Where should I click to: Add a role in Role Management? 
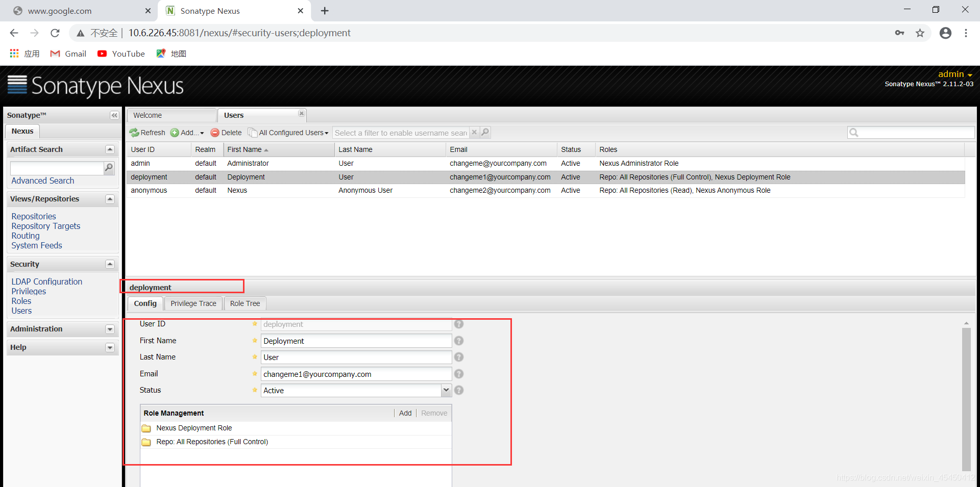[x=405, y=413]
